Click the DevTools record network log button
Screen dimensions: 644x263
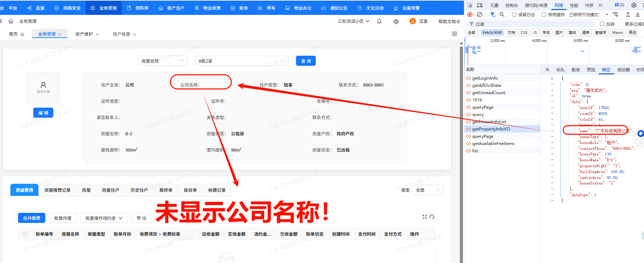tap(470, 15)
